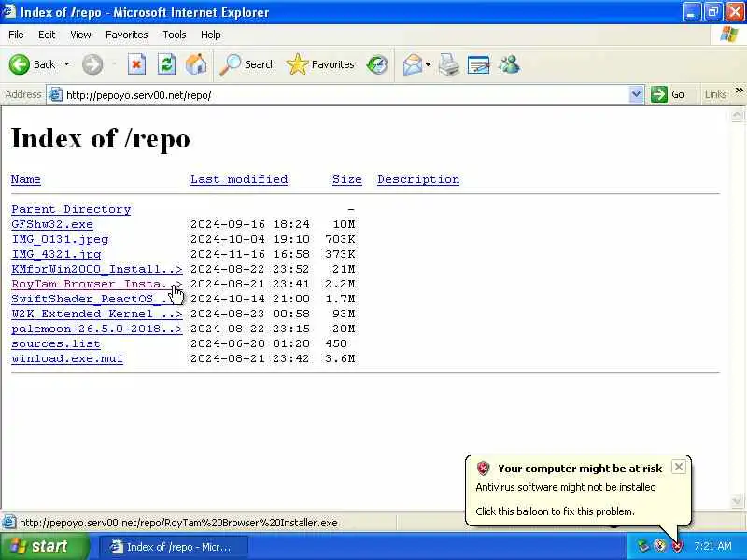Screen dimensions: 747x560
Task: Click the Mail envelope icon
Action: tap(413, 64)
